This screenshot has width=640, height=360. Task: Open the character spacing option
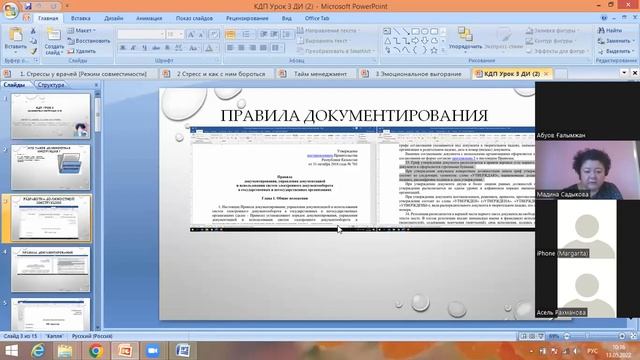tap(179, 48)
